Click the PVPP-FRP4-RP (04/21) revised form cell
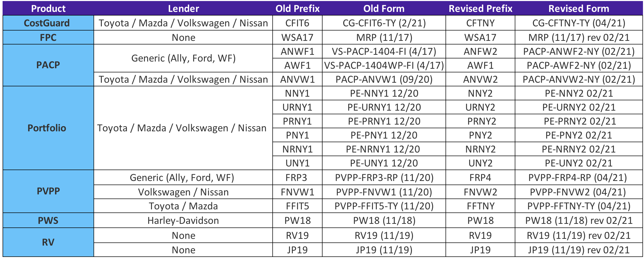The width and height of the screenshot is (644, 259). [x=578, y=178]
